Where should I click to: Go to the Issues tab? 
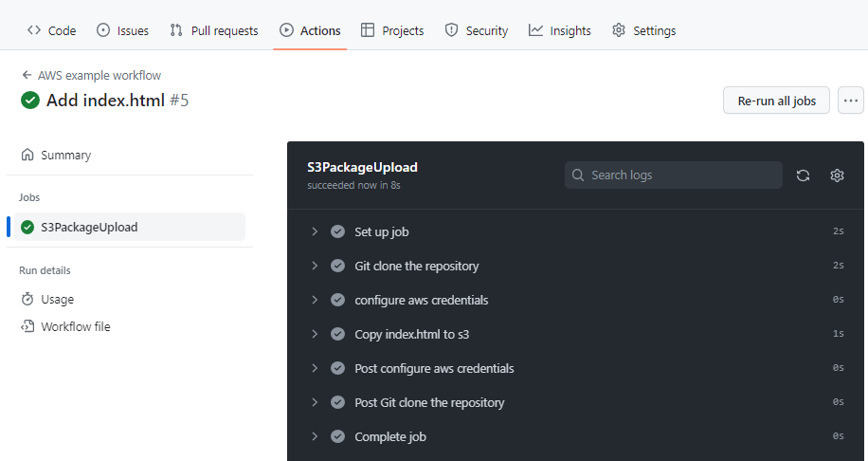point(122,30)
